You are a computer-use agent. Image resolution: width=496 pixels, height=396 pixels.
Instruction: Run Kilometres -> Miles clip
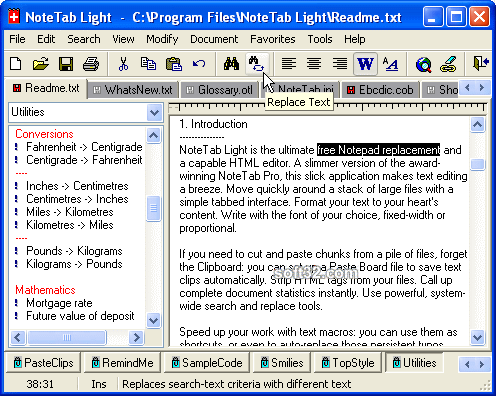pos(70,225)
